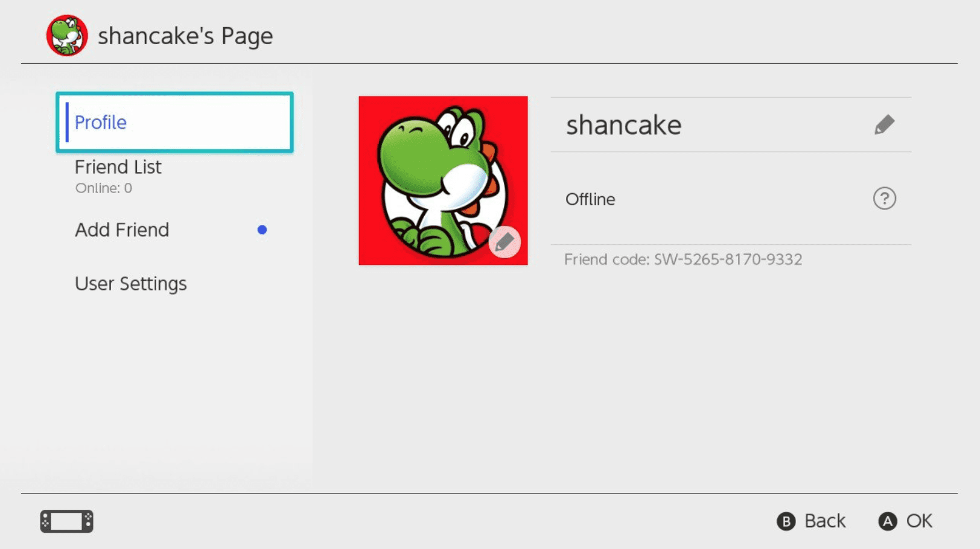980x549 pixels.
Task: Click the A button icon
Action: (x=887, y=521)
